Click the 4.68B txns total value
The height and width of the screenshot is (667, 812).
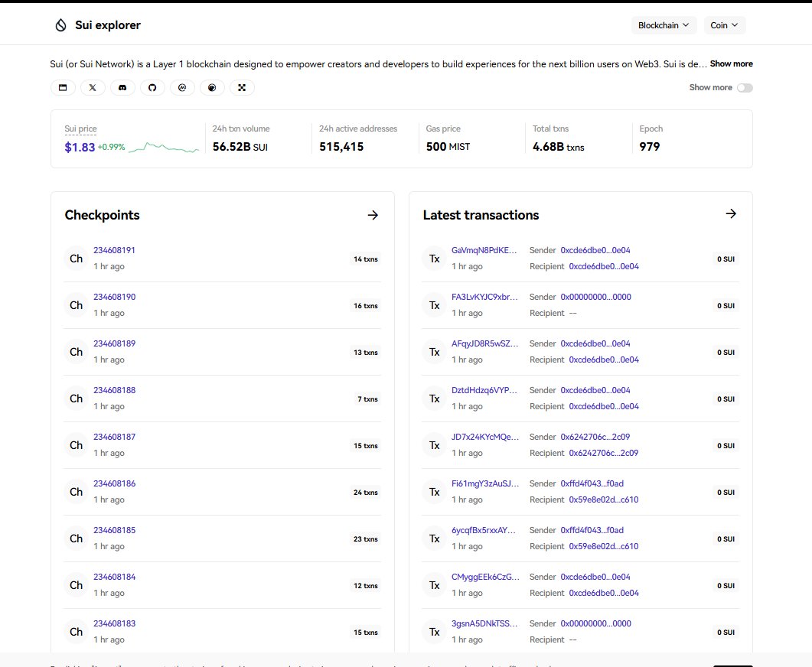(558, 146)
